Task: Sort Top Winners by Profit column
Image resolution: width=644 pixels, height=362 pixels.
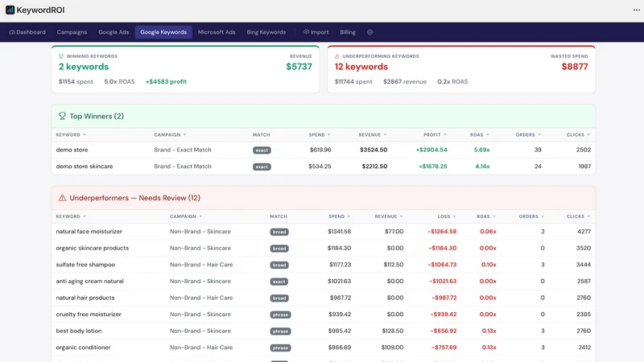Action: [x=435, y=134]
